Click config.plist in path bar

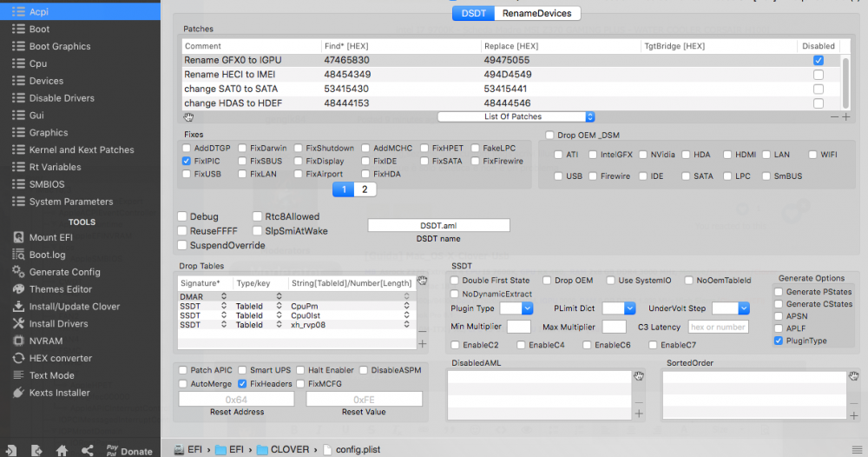point(351,450)
